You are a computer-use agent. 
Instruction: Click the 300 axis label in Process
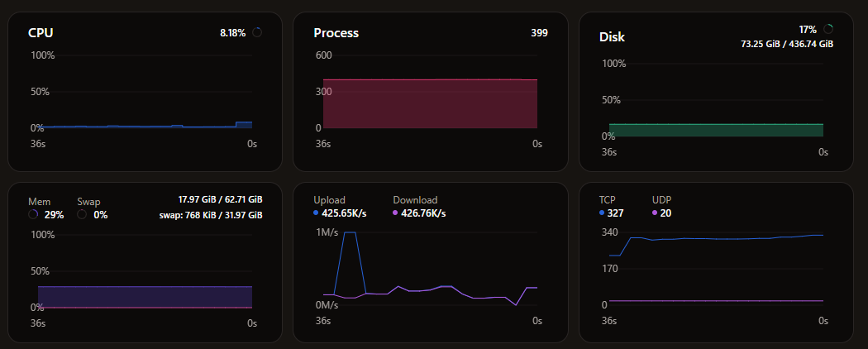point(324,92)
